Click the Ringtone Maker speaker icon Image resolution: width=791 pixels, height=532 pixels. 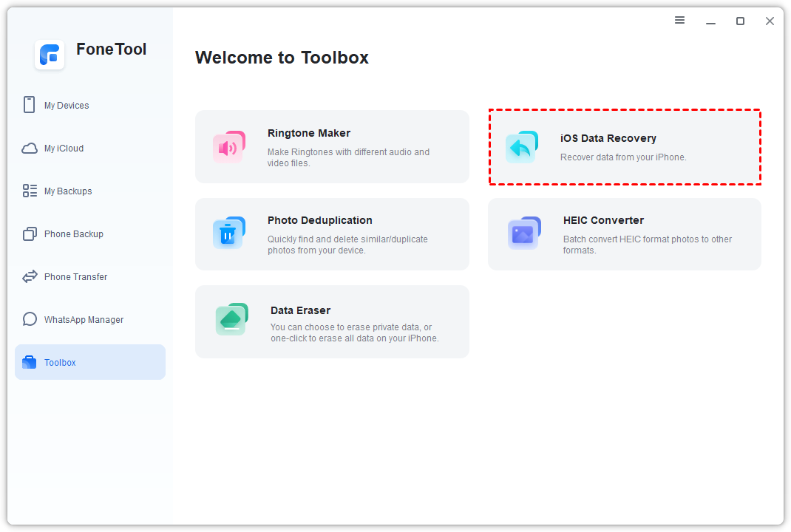[229, 147]
